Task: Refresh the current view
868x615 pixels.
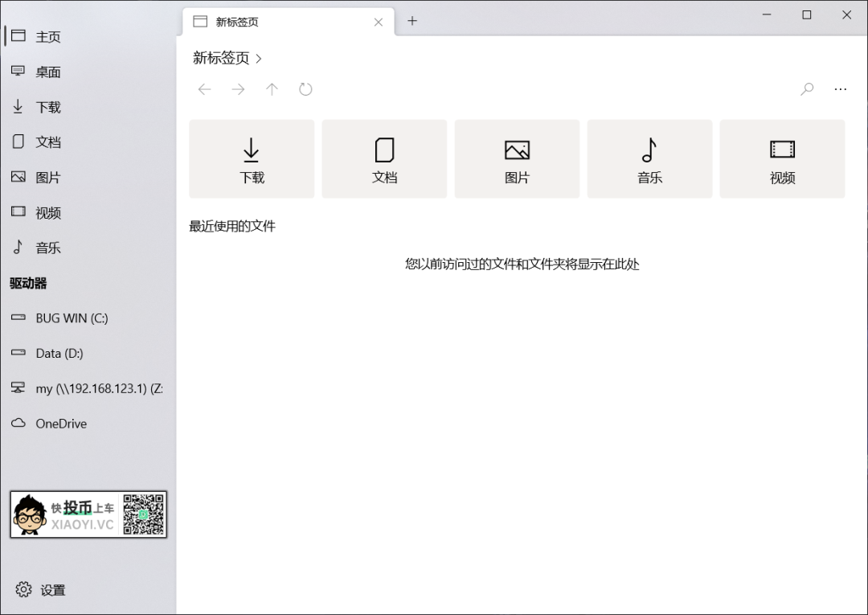Action: click(x=305, y=89)
